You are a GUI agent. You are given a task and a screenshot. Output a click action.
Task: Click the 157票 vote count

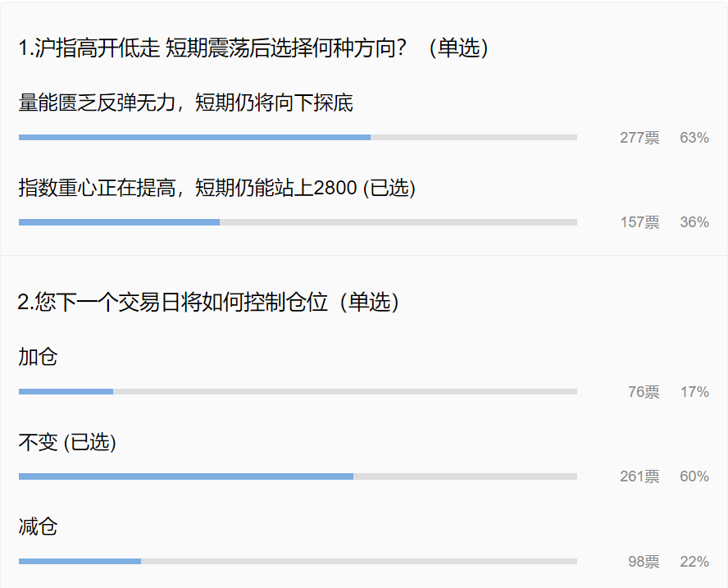click(x=639, y=222)
